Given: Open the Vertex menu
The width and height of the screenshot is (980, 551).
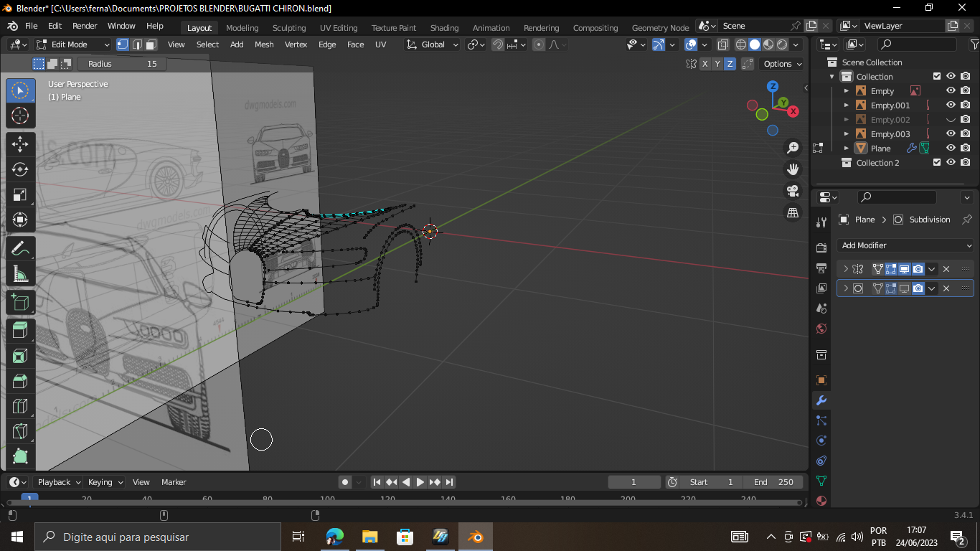Looking at the screenshot, I should click(x=296, y=44).
